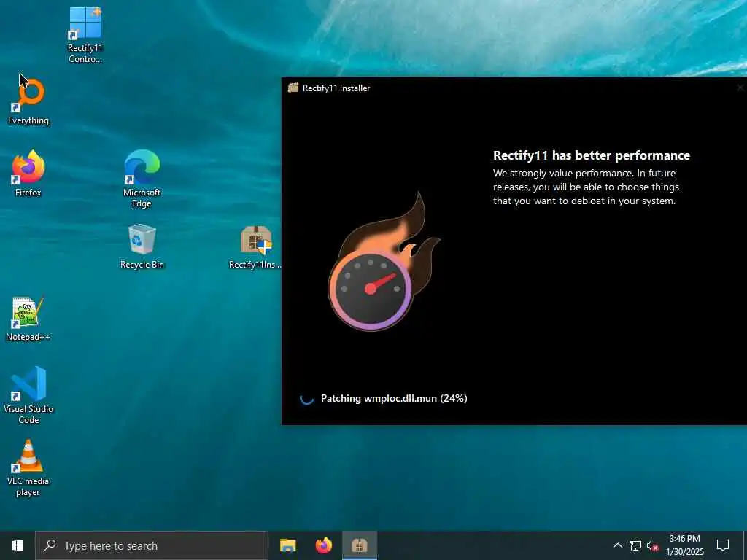Switch to the Rectify11 Installer taskbar button

pos(360,545)
